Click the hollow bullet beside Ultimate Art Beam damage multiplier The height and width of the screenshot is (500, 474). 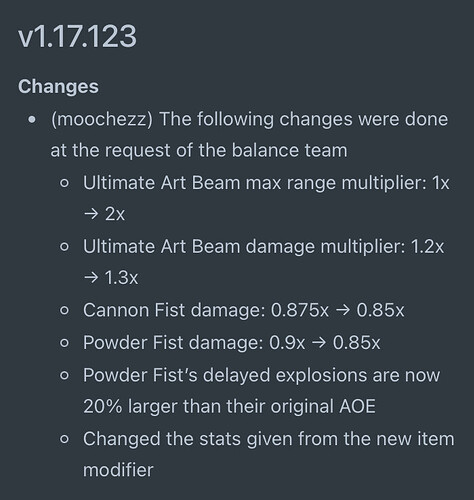coord(64,247)
